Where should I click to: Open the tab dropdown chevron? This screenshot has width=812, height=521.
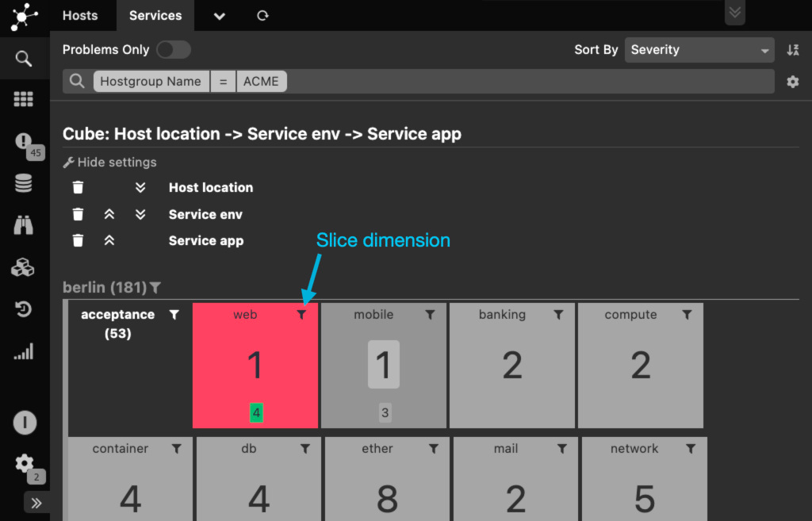[x=220, y=16]
